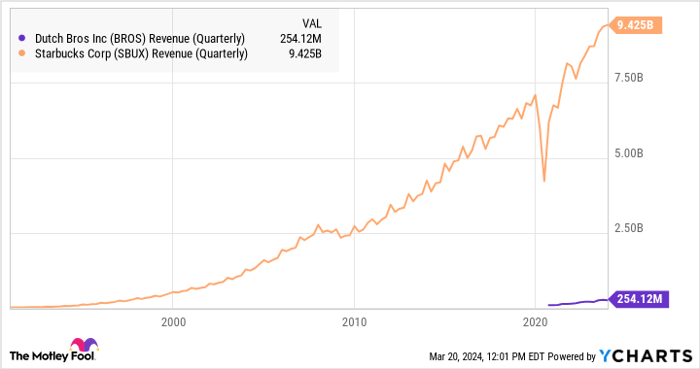Viewport: 700px width, 369px height.
Task: Click The Motley Fool logo
Action: (54, 351)
